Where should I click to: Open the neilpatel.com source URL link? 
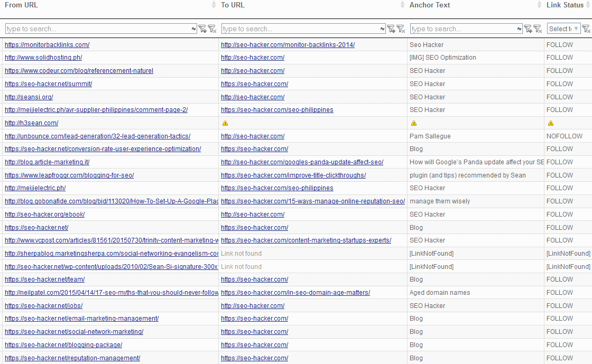tap(112, 293)
